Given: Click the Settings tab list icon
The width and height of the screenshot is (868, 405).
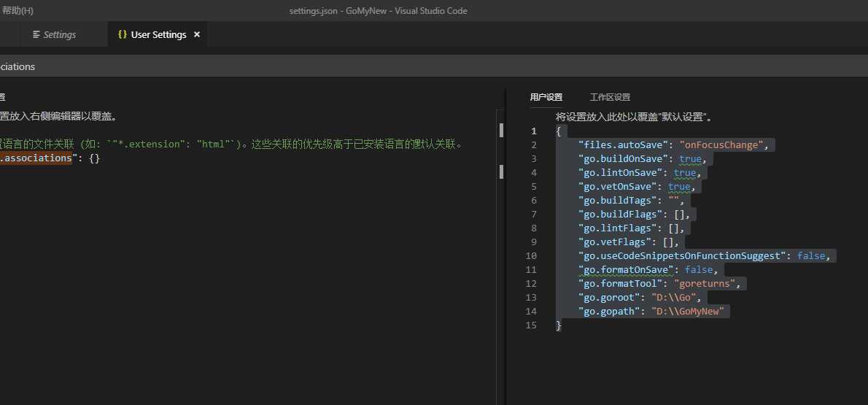Looking at the screenshot, I should coord(36,34).
